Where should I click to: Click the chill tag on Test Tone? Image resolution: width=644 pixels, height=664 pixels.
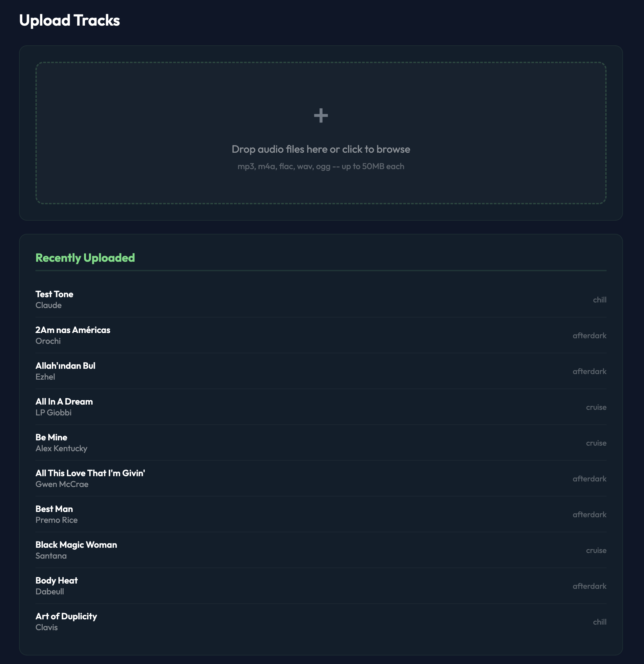600,300
